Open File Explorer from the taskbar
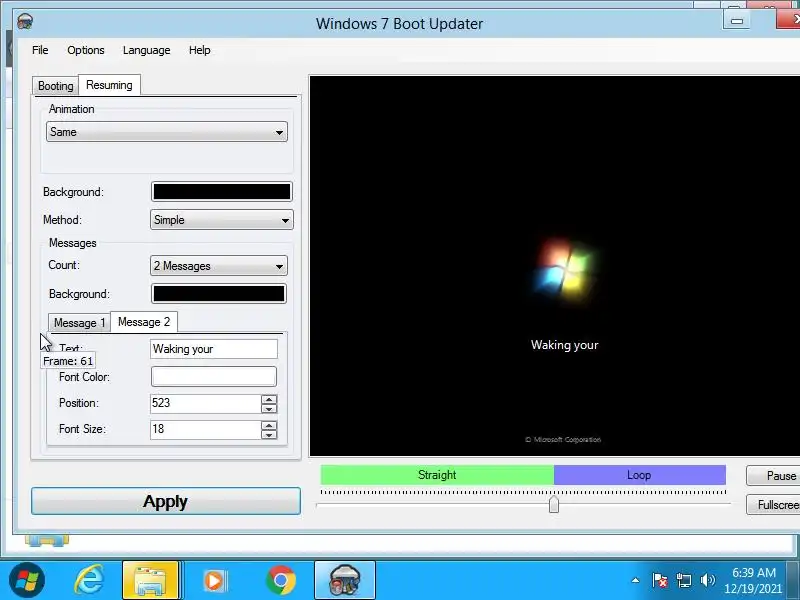The width and height of the screenshot is (800, 600). click(x=151, y=580)
